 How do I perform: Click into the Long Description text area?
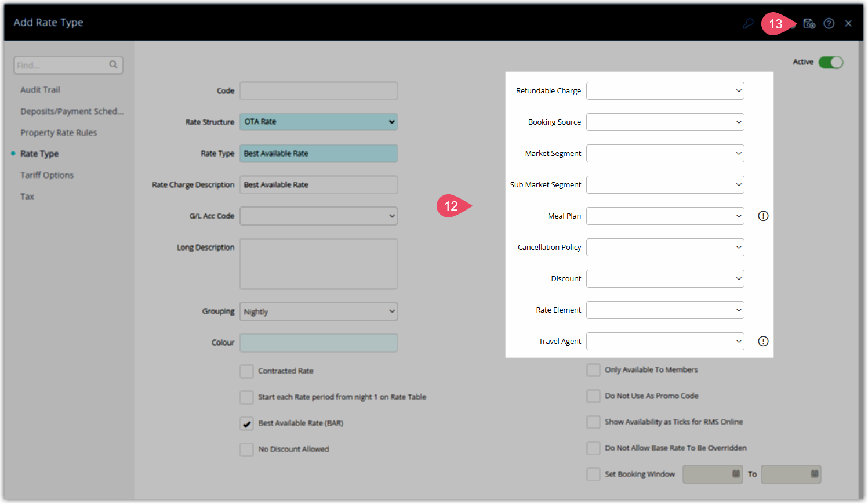[x=318, y=264]
